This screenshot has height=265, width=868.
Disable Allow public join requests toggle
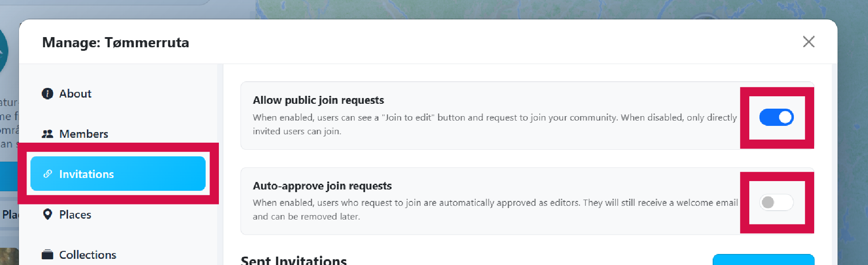776,117
